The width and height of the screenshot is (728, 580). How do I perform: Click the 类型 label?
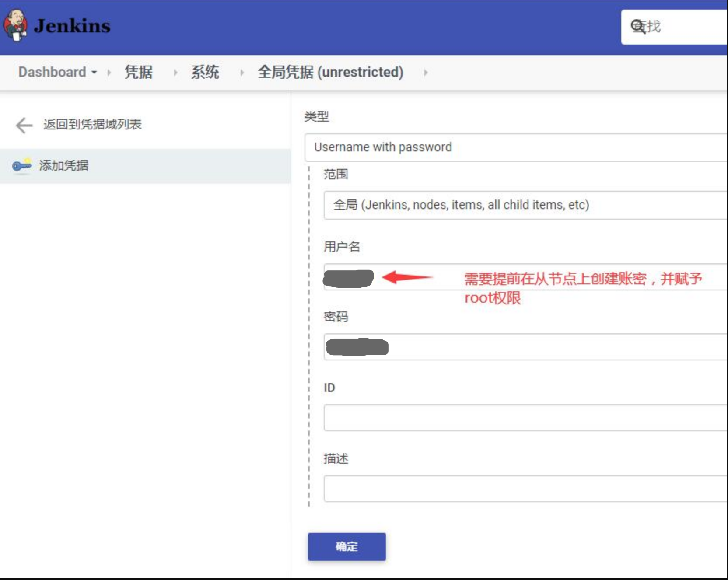(x=317, y=116)
